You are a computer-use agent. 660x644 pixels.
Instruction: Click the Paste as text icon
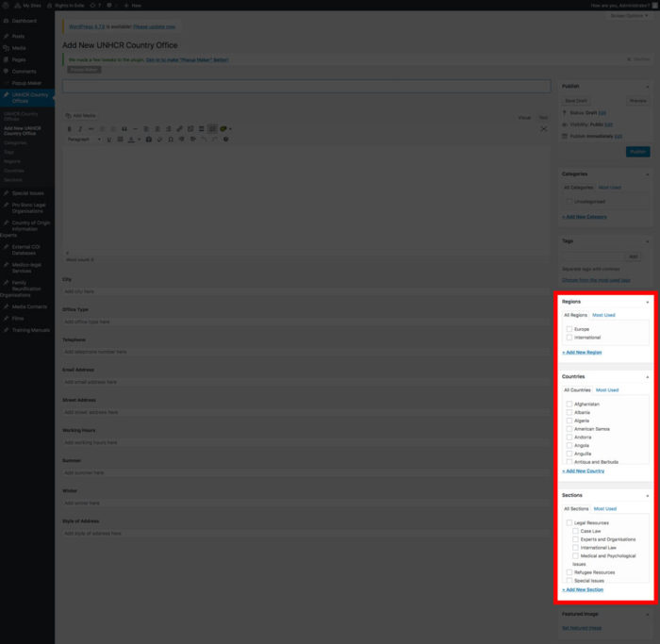click(x=149, y=140)
